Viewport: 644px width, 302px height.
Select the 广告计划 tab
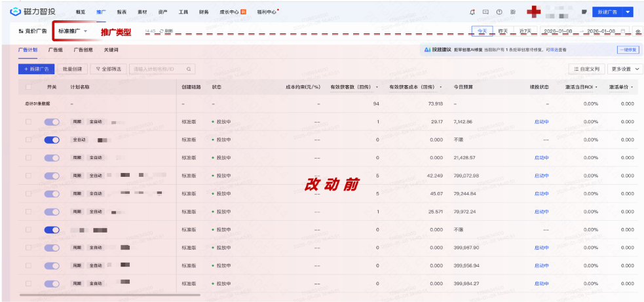[28, 50]
